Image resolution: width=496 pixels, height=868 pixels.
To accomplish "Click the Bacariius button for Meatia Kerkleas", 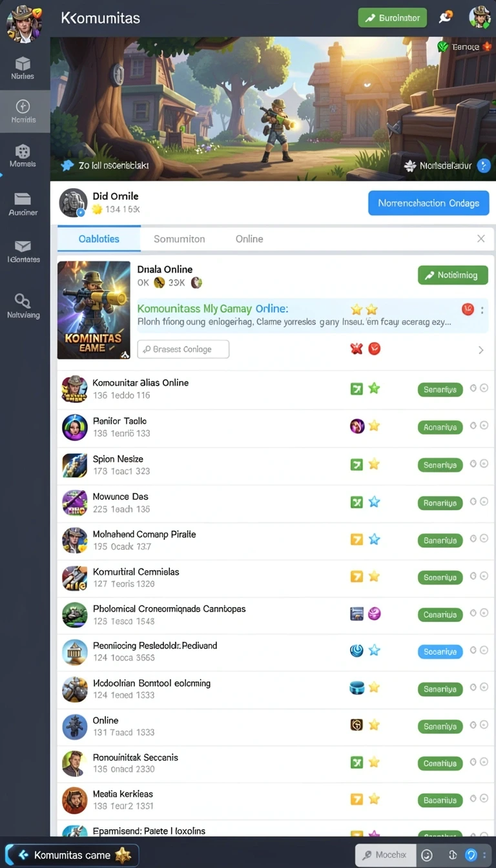I will point(440,800).
